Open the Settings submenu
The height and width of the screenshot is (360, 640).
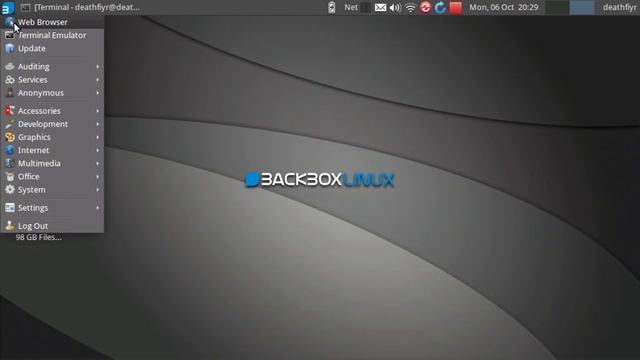point(52,208)
